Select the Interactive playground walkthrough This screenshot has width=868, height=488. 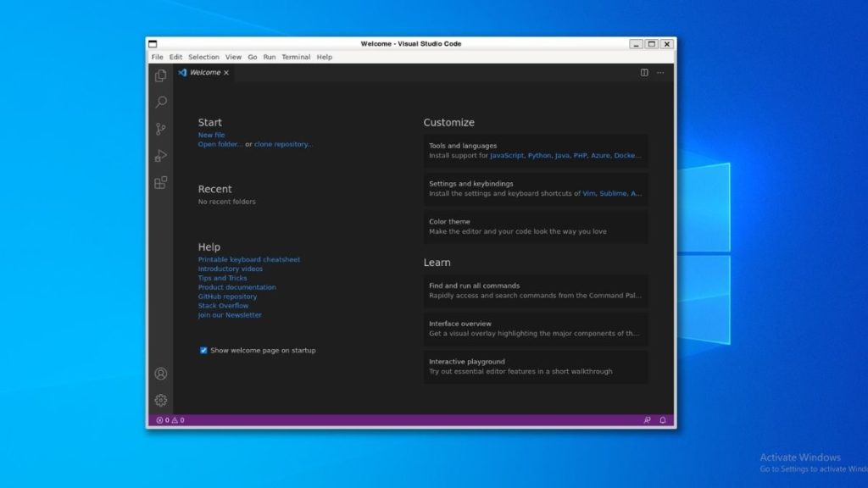pos(535,366)
